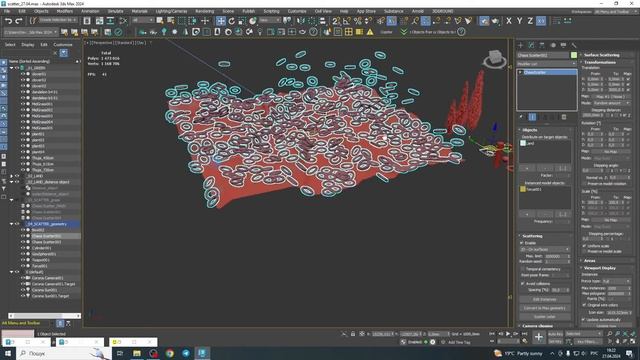Toggle the Preserve model rotation checkbox
The image size is (640, 360).
click(584, 184)
